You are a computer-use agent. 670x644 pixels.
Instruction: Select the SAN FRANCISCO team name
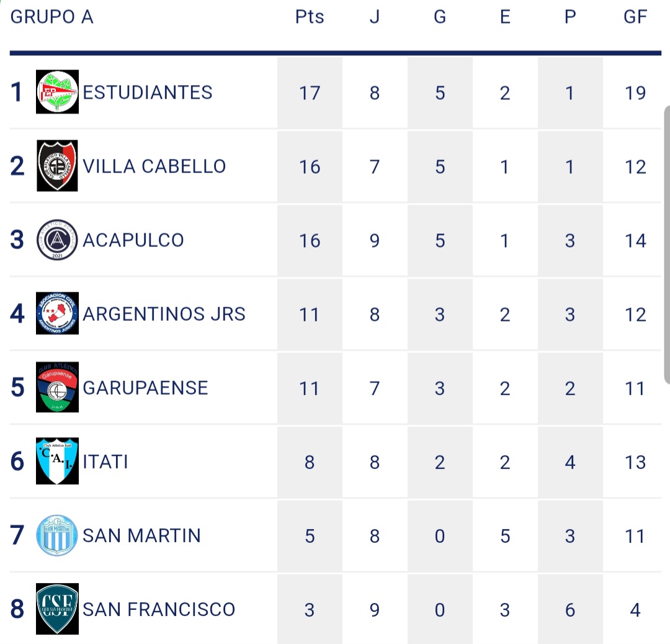coord(159,609)
